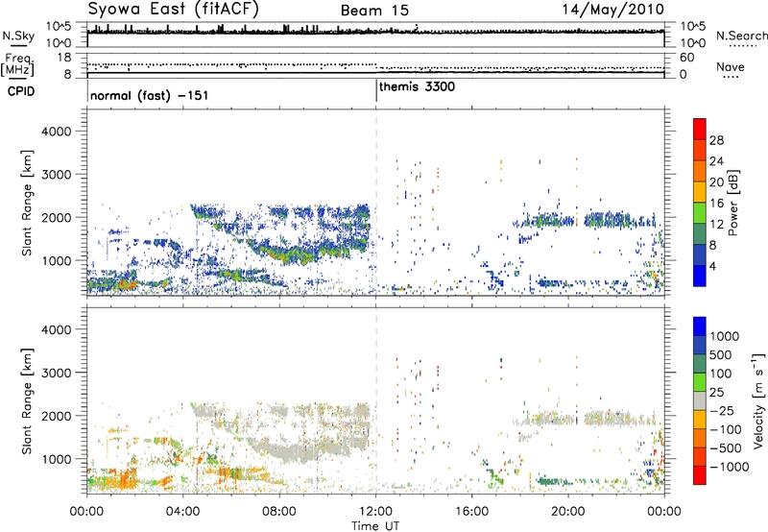Click the "Beam 15" heading

[374, 11]
